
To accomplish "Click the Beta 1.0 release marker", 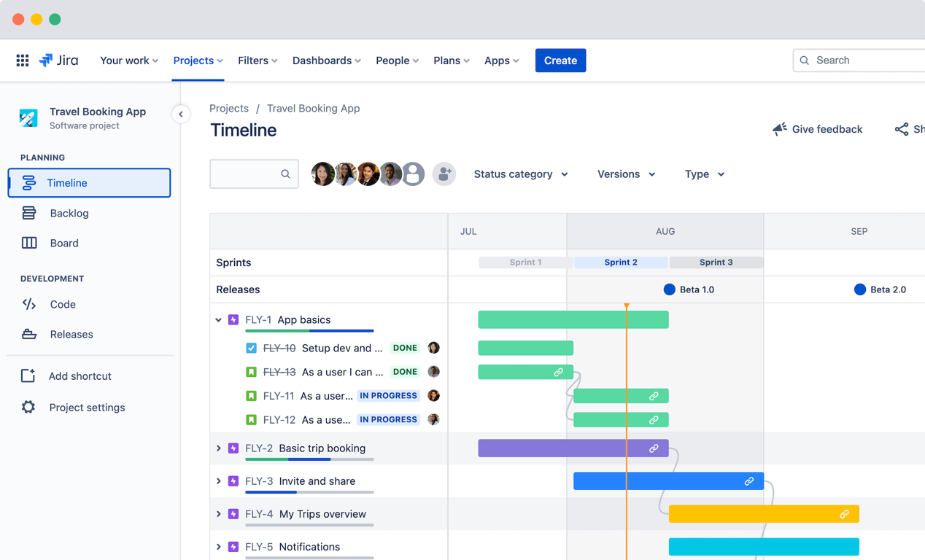I will [x=670, y=289].
